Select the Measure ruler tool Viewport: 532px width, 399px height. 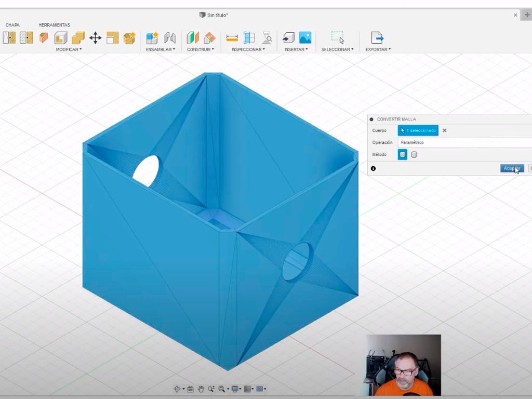(x=232, y=38)
